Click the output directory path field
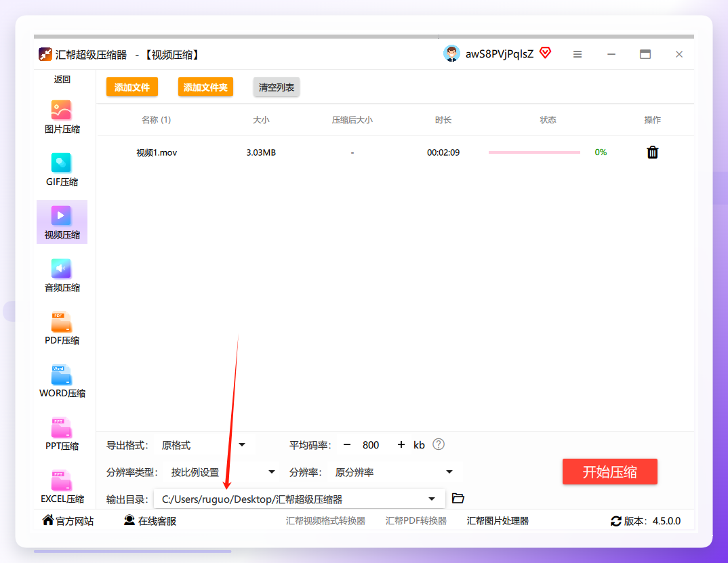The width and height of the screenshot is (728, 563). (x=300, y=499)
